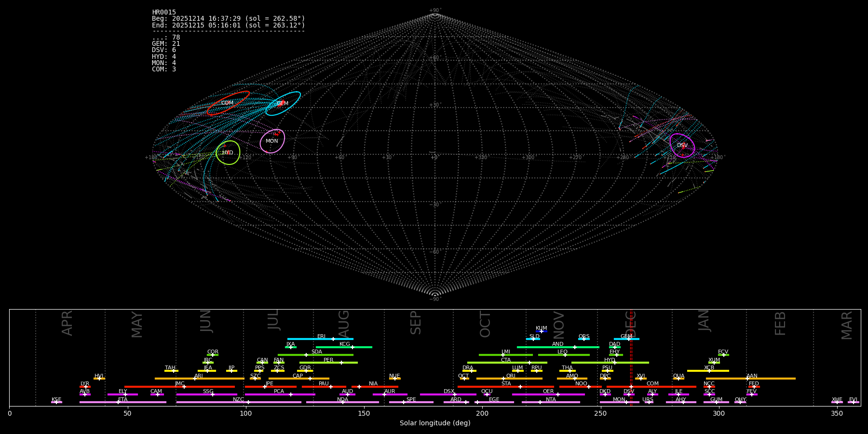This screenshot has width=868, height=434.
Task: Select the AND shower bar in timeline
Action: (x=558, y=347)
